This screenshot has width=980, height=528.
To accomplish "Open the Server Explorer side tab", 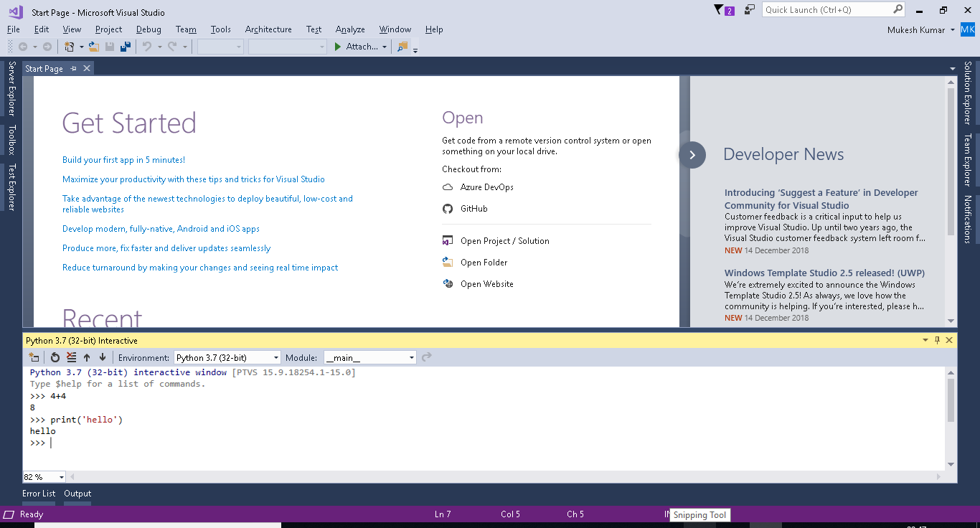I will click(11, 89).
